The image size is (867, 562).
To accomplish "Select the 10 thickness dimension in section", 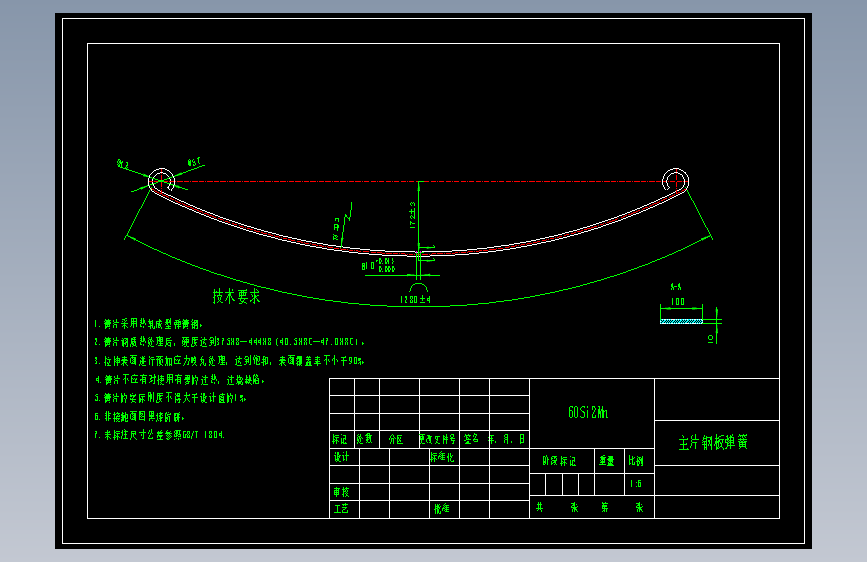I will click(x=711, y=339).
